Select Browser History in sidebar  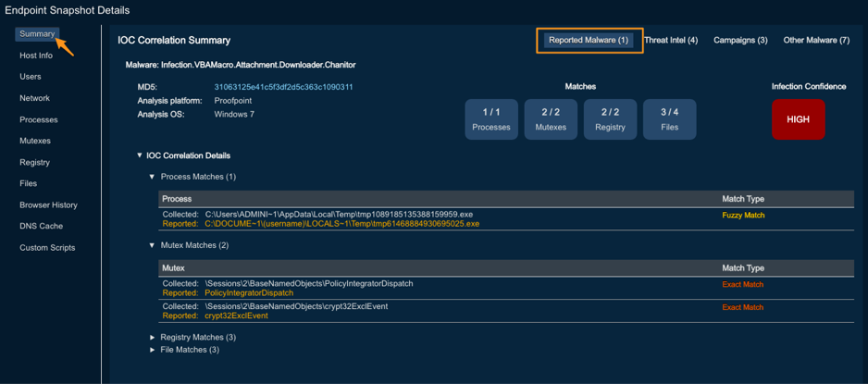click(48, 204)
